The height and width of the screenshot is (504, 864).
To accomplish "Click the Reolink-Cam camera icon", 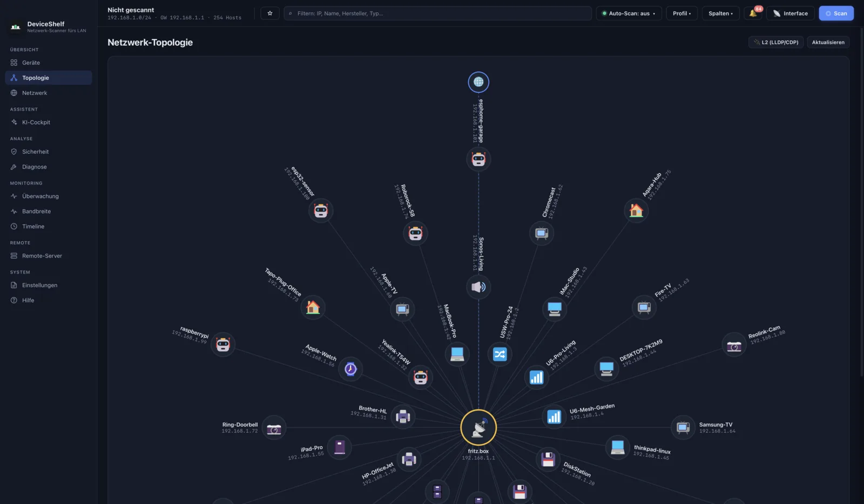I will [x=734, y=345].
